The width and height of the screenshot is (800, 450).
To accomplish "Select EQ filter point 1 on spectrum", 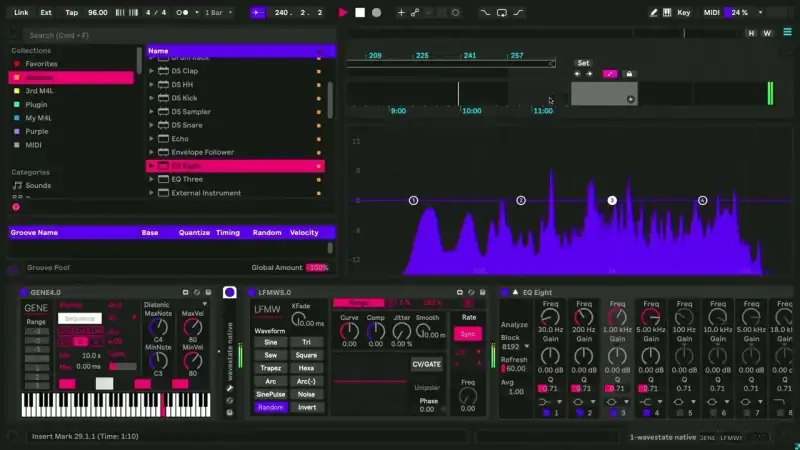I will pos(413,201).
